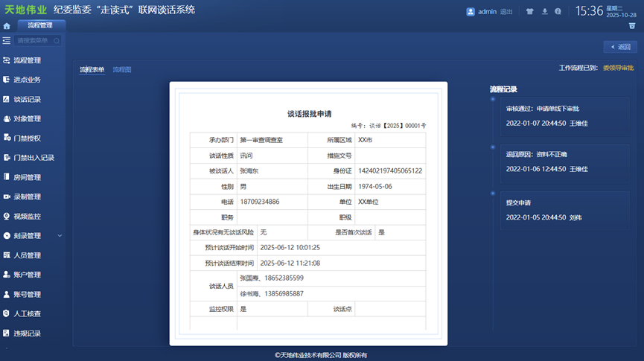Click the search magnifier in menu search box
Screen dimensions: 644x361
click(57, 41)
